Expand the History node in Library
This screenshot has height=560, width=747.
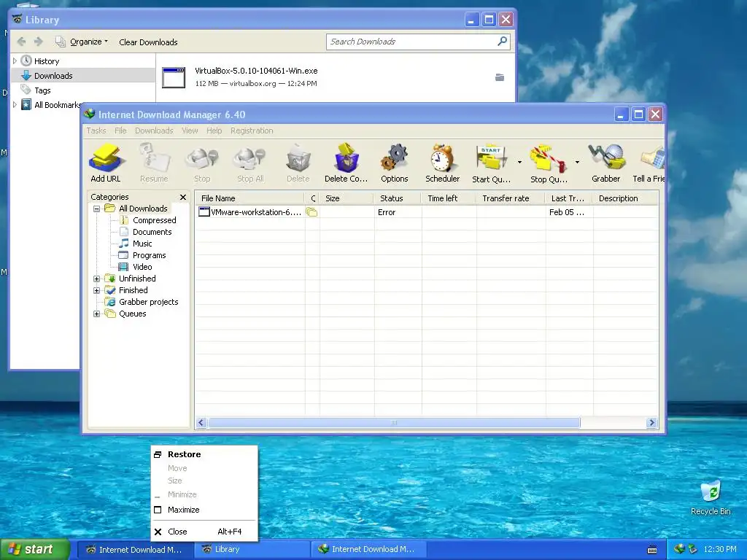(15, 61)
